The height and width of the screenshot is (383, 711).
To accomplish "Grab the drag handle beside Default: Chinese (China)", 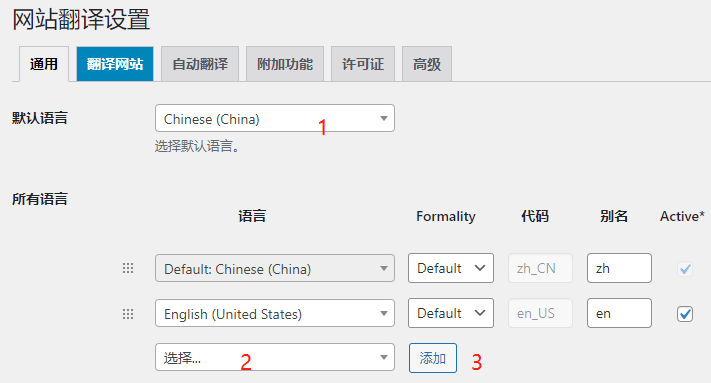I will 128,268.
